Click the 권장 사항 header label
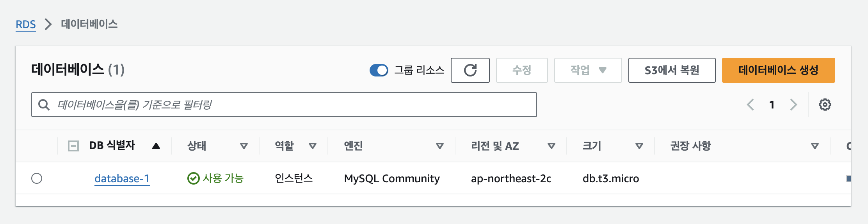This screenshot has width=868, height=224. [691, 146]
